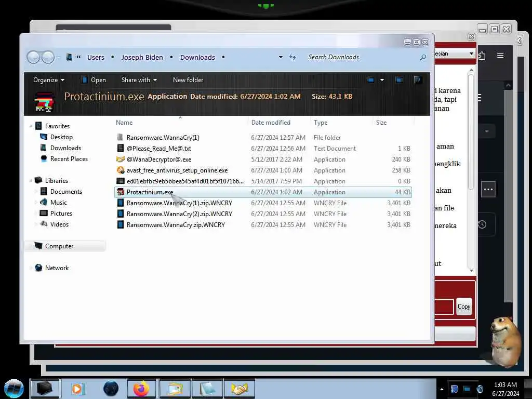Select the @Please_Read_Me@.txt file icon
532x399 pixels.
click(120, 148)
